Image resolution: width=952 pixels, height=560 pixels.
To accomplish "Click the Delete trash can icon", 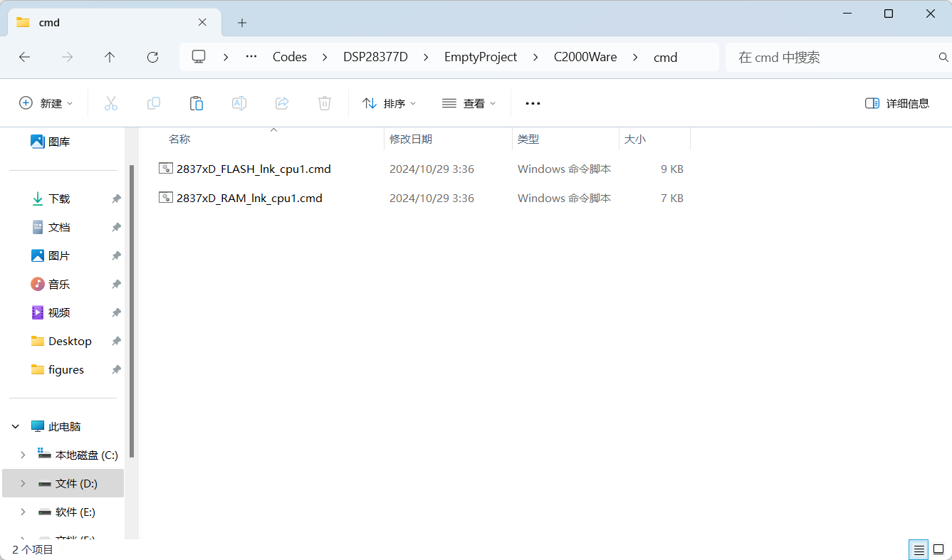I will point(325,103).
